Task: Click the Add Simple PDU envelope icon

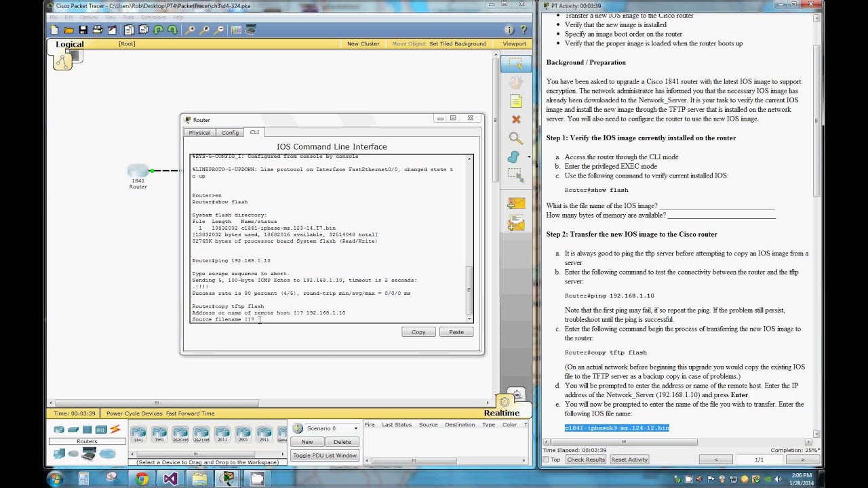Action: point(515,203)
